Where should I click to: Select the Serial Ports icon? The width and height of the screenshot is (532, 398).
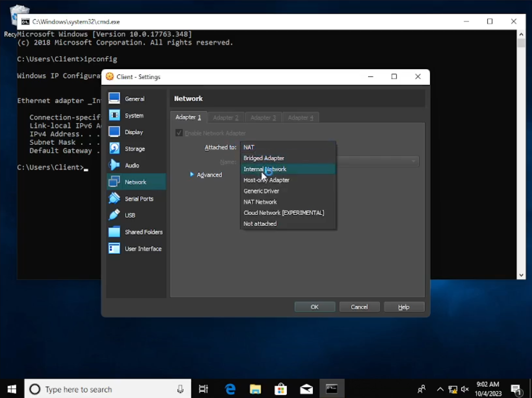click(x=114, y=198)
